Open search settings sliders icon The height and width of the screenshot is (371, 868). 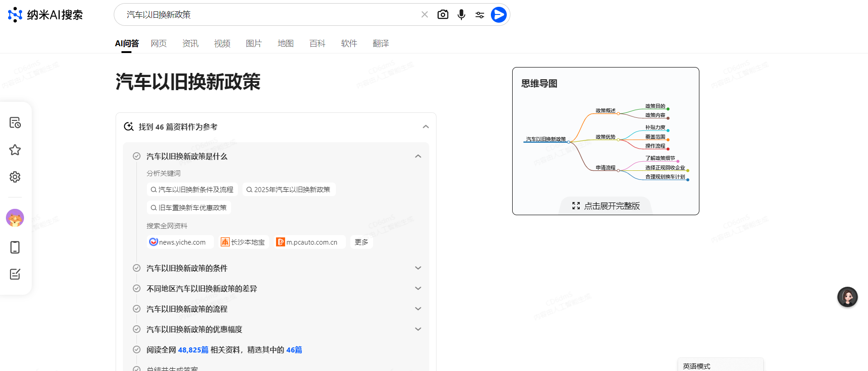[x=480, y=15]
